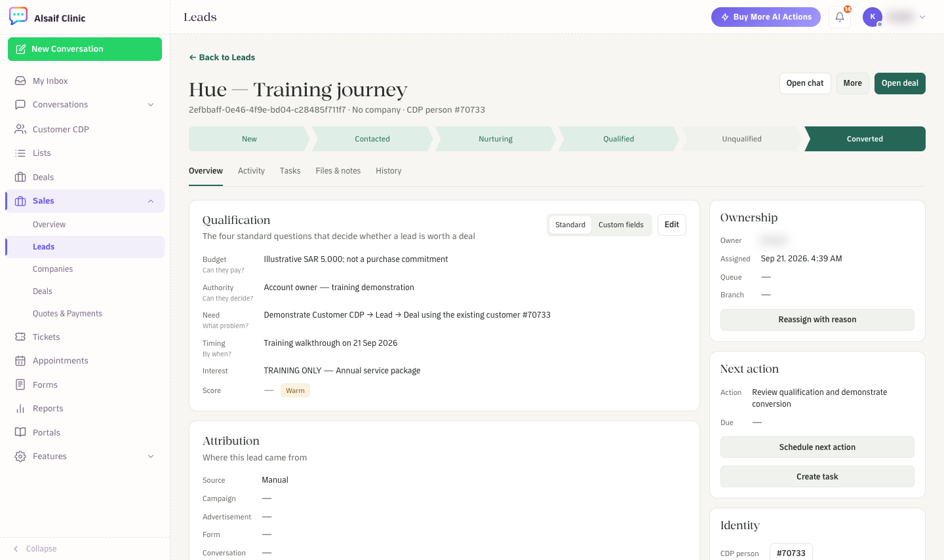Click the Alsaif Clinic chat logo icon
Image resolution: width=944 pixels, height=560 pixels.
tap(18, 16)
